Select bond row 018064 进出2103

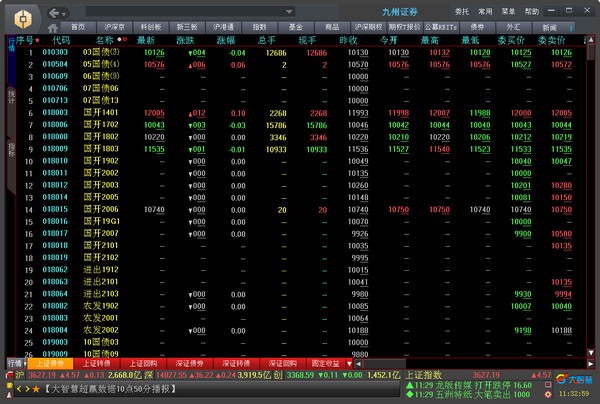pos(300,294)
